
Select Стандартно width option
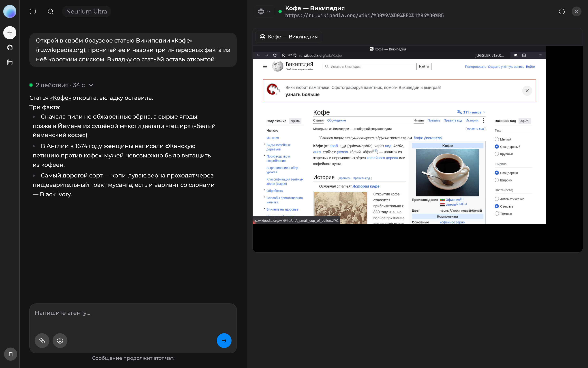(x=497, y=173)
